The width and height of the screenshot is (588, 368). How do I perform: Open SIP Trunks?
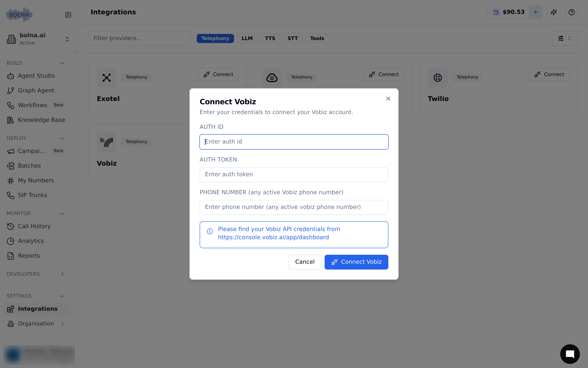point(36,195)
